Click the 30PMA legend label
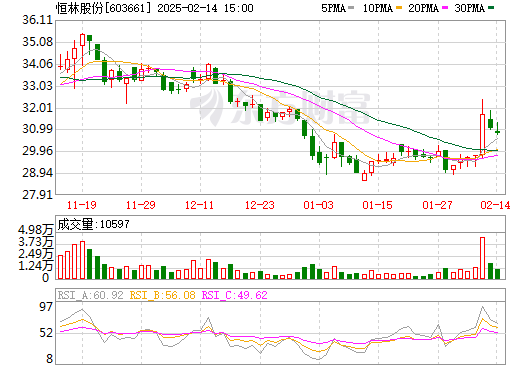 (x=469, y=8)
